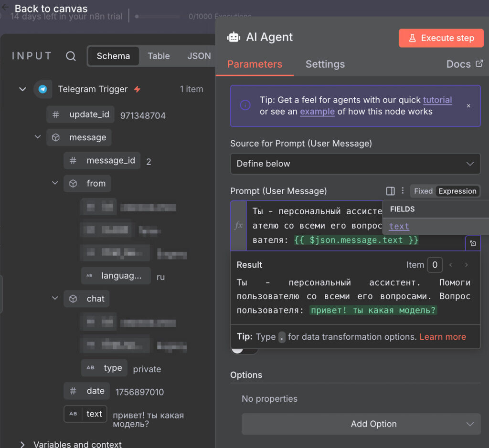Click the expand expression editor icon
This screenshot has height=448, width=489.
click(473, 243)
